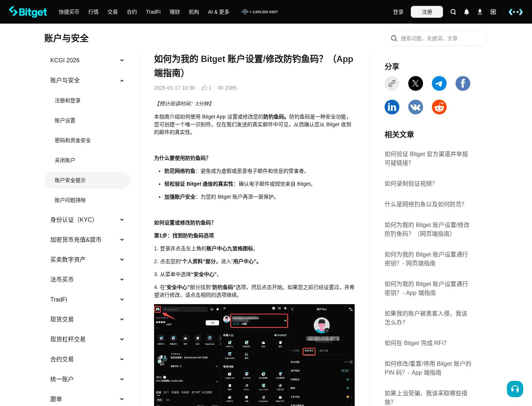Screen dimensions: 532x406
Task: Open the 合约 top menu
Action: 132,12
